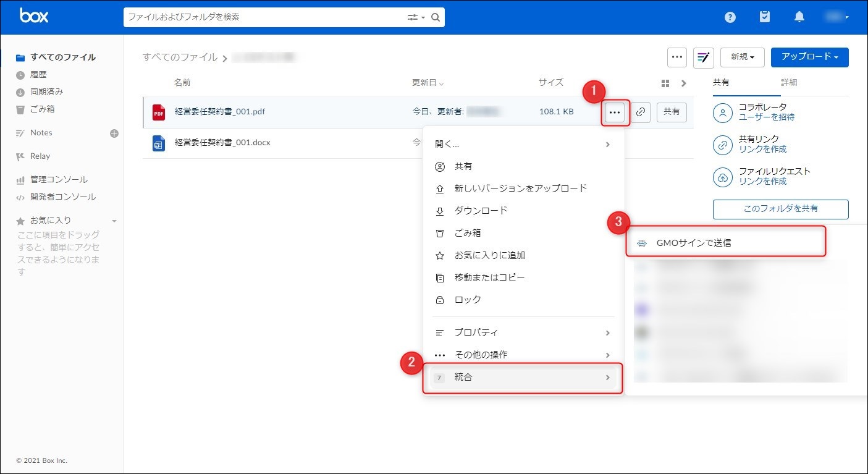Open search filter options icon
The width and height of the screenshot is (868, 474).
(416, 17)
